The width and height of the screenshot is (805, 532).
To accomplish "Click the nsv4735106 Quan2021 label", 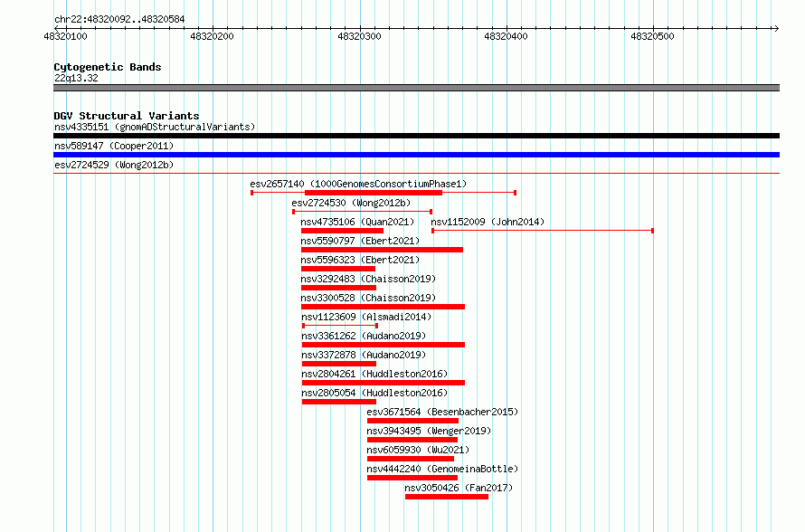I will tap(357, 222).
